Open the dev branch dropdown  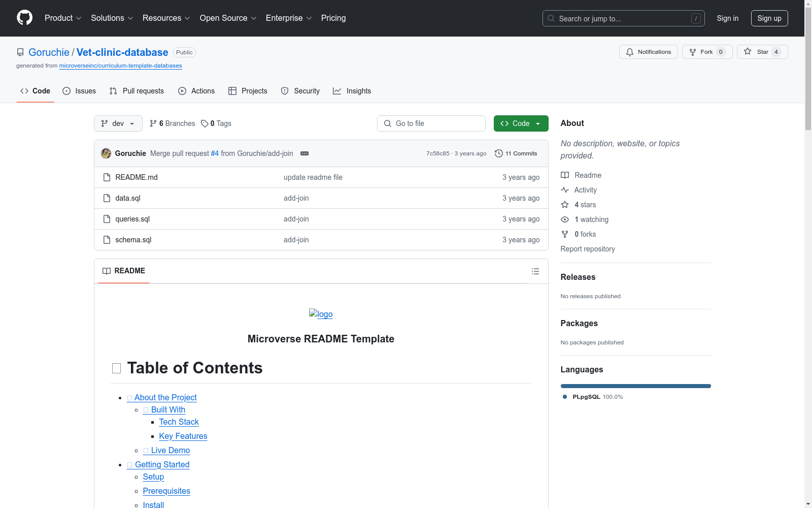tap(118, 123)
